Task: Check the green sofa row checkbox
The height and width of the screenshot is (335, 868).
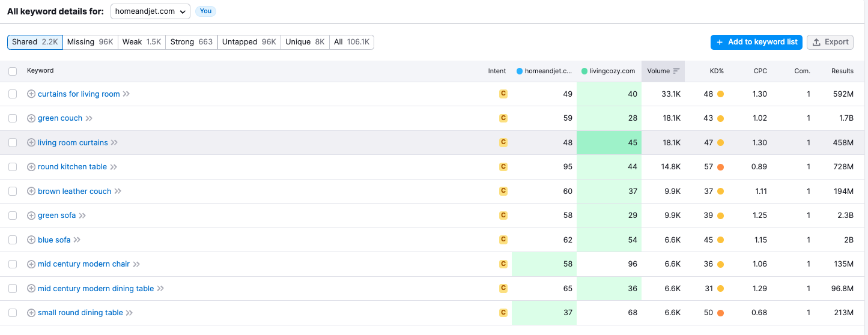Action: (x=13, y=216)
